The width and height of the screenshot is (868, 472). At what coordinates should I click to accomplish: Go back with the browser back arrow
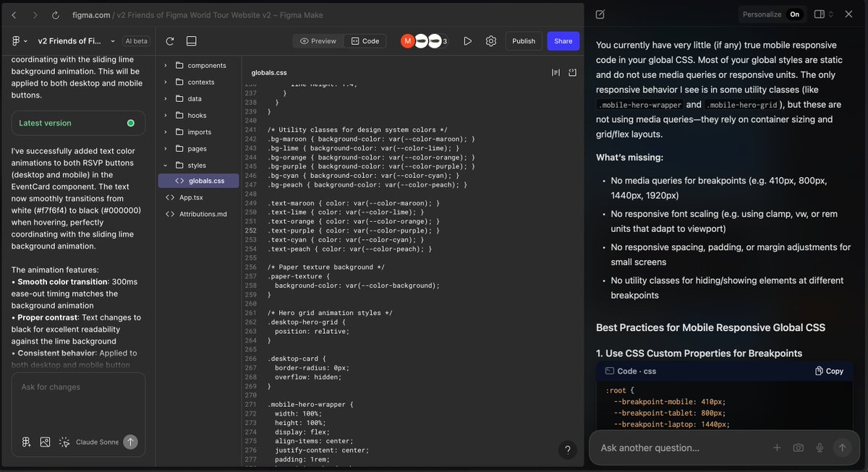(14, 14)
